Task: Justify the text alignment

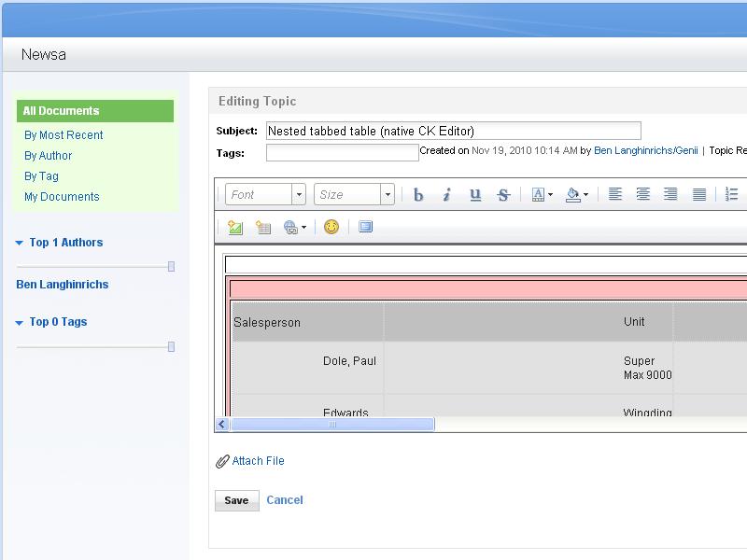Action: [x=699, y=195]
